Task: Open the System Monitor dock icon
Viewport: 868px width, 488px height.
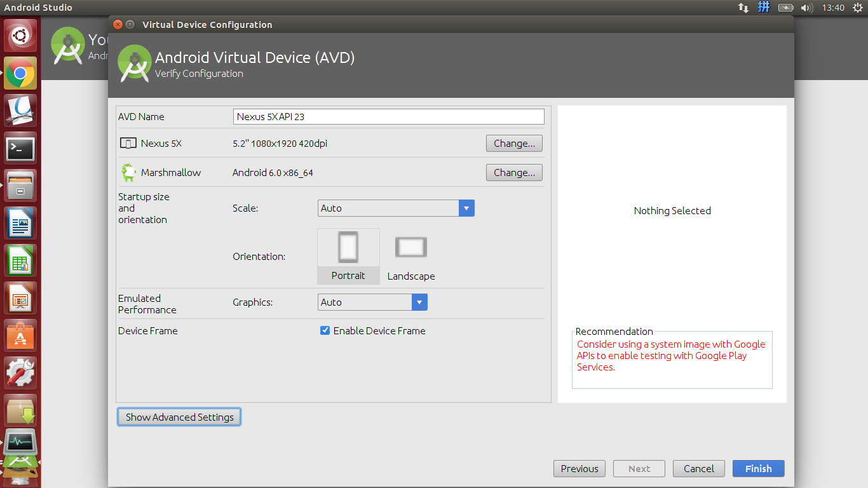Action: (20, 441)
